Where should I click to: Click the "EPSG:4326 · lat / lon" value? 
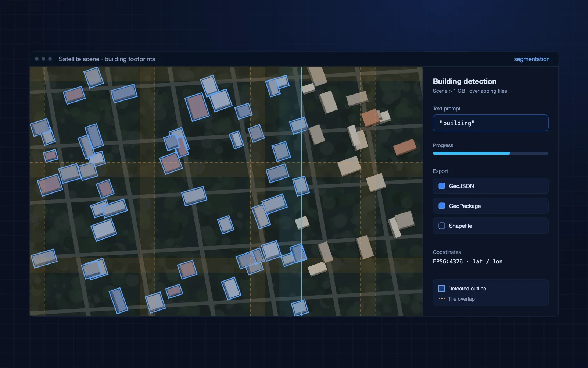(467, 262)
